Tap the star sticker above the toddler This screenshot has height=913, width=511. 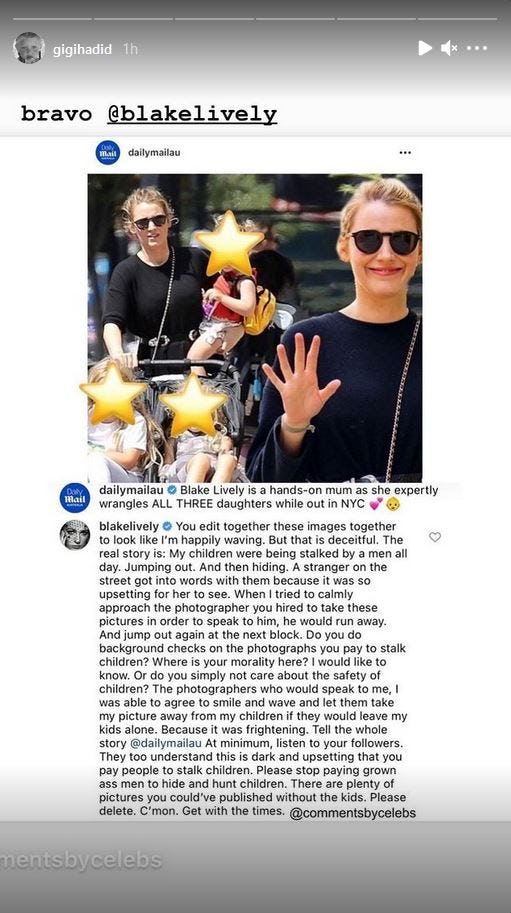[229, 243]
